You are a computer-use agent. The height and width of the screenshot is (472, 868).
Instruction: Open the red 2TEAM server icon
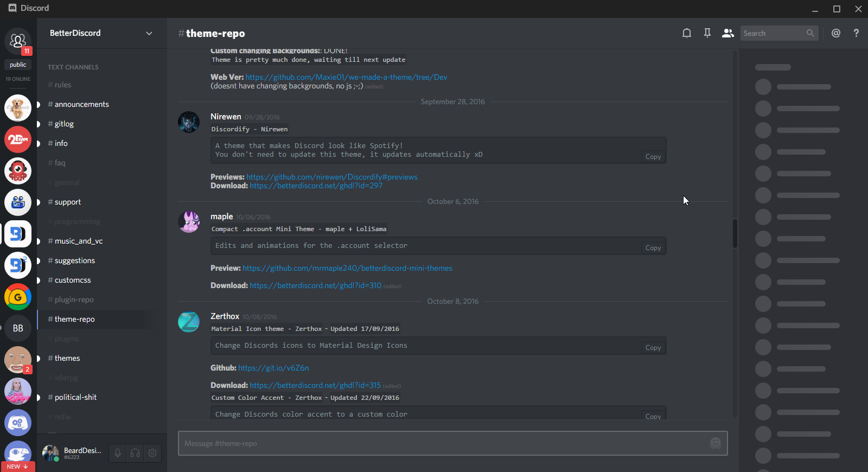(18, 139)
